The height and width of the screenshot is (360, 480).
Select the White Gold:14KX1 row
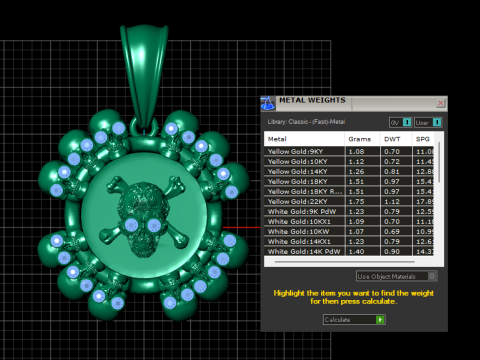[x=349, y=241]
